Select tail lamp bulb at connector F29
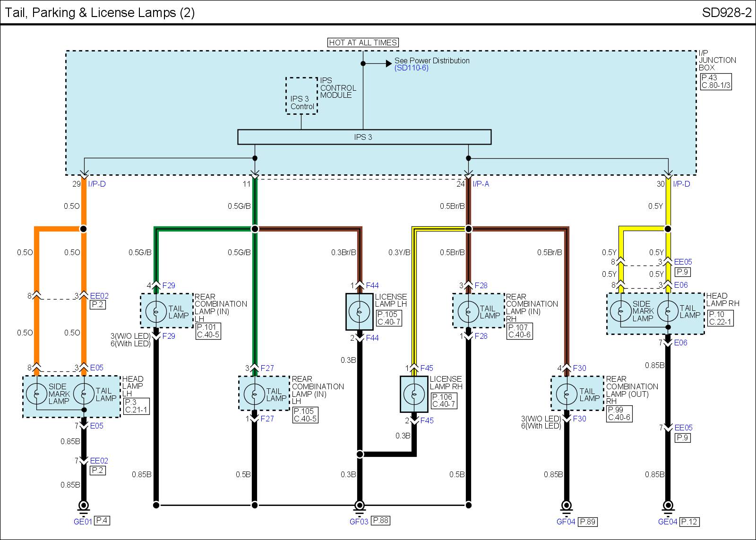 [x=155, y=311]
